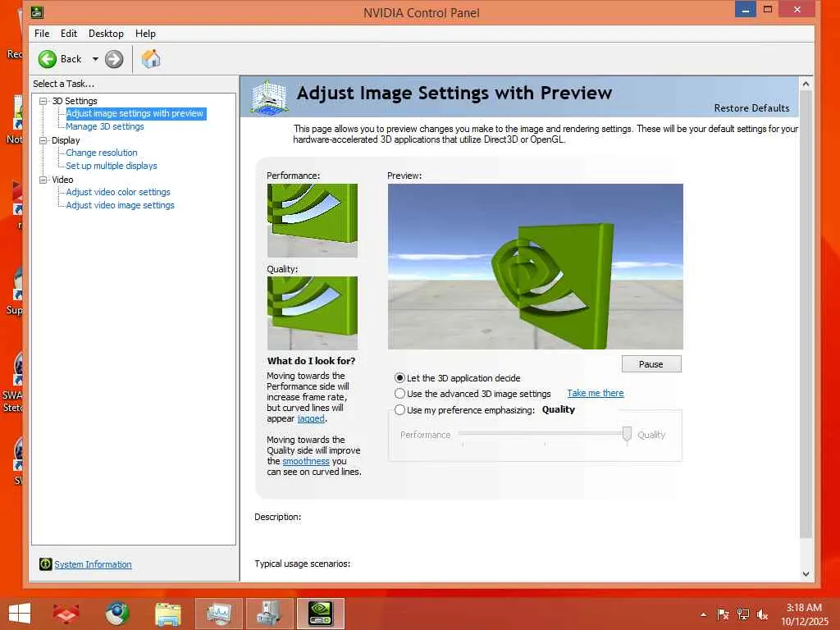Open the Edit menu
Screen dimensions: 840x630
pos(69,33)
